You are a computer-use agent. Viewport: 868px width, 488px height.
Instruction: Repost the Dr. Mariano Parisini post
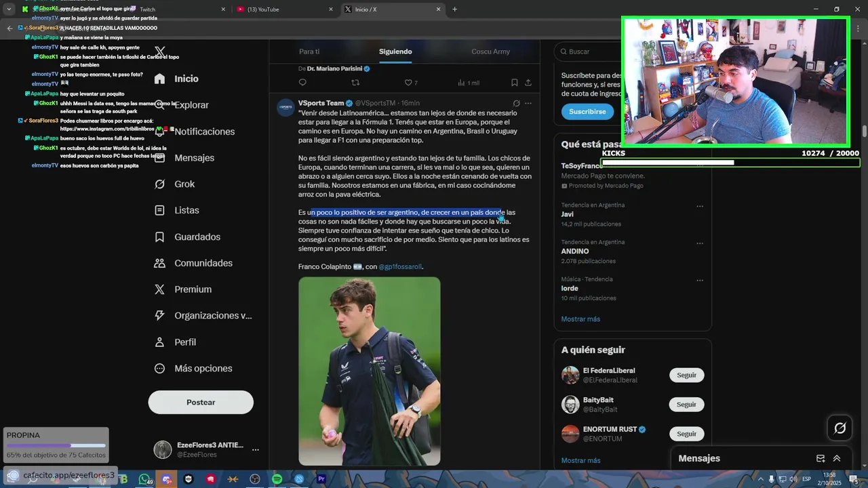(355, 83)
